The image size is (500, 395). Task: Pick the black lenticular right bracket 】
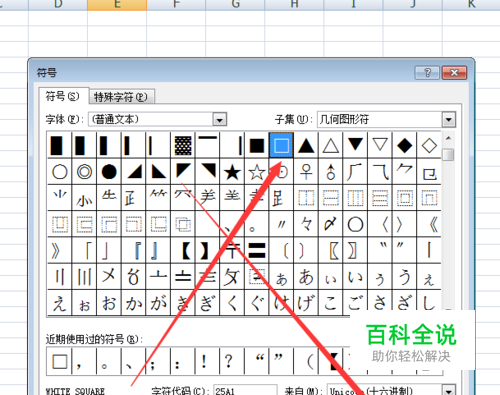point(208,251)
